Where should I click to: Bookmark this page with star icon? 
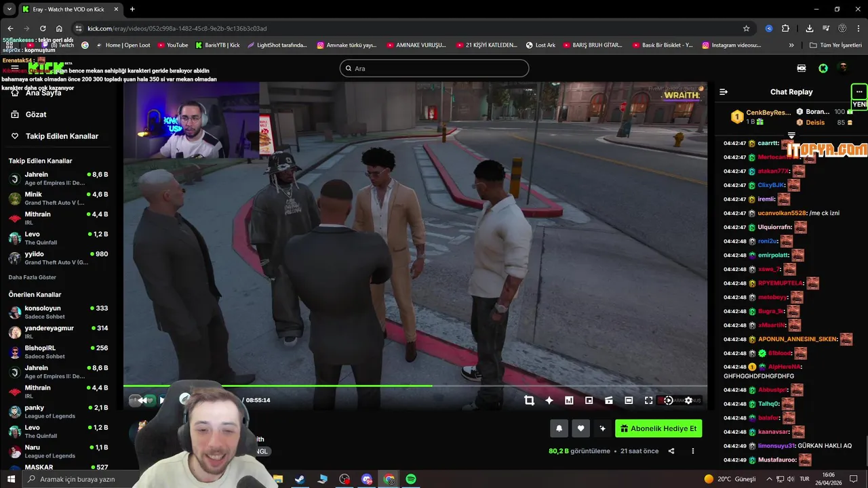(x=746, y=28)
